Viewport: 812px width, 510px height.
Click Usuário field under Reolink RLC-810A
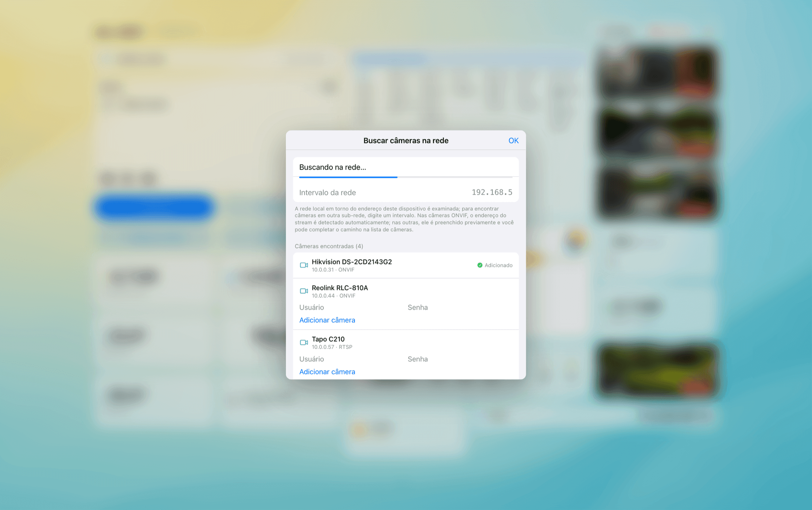click(350, 308)
